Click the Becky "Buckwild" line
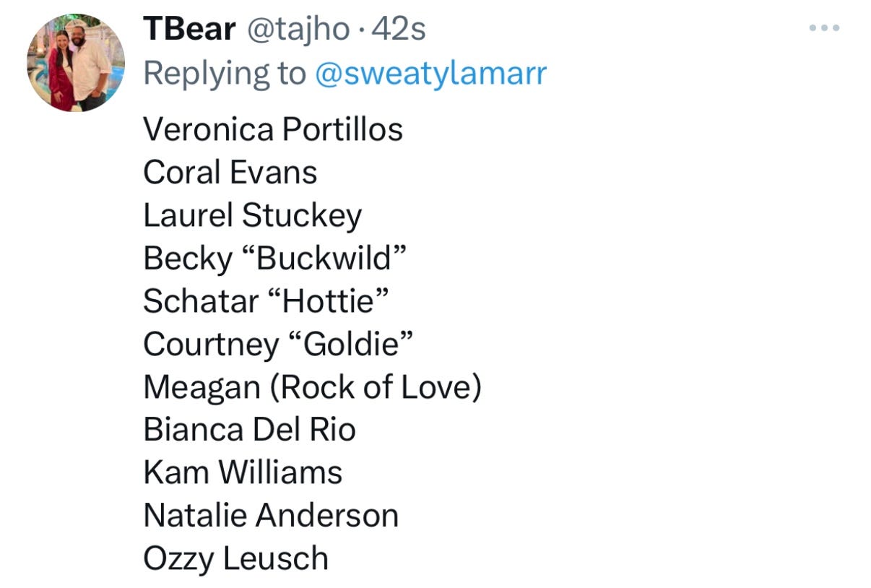Image resolution: width=871 pixels, height=588 pixels. (x=276, y=259)
